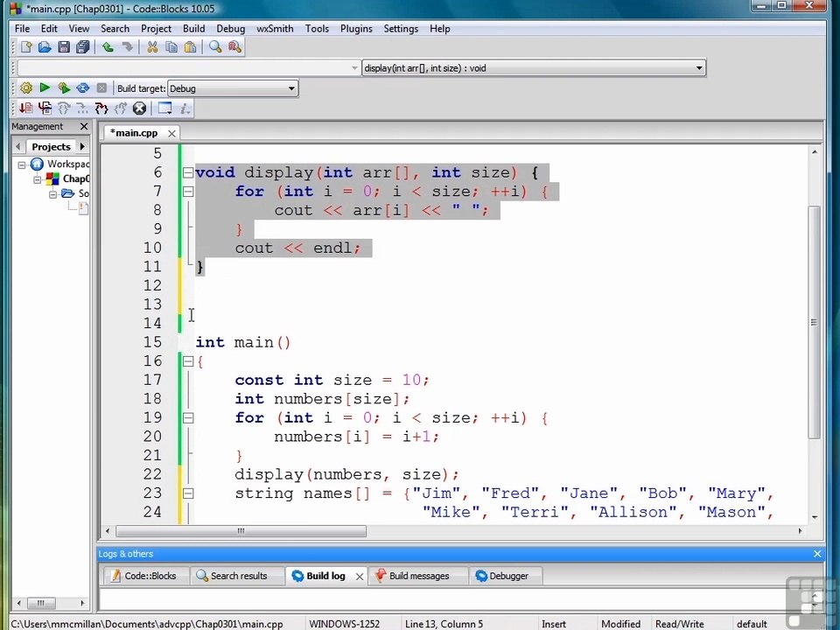This screenshot has width=840, height=630.
Task: Collapse the Sources folder tree node
Action: click(53, 193)
